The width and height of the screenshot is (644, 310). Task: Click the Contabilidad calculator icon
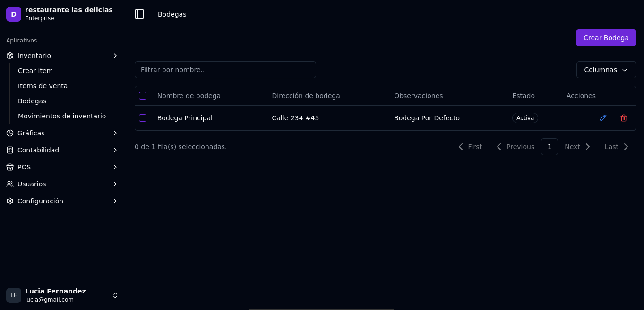[x=10, y=150]
